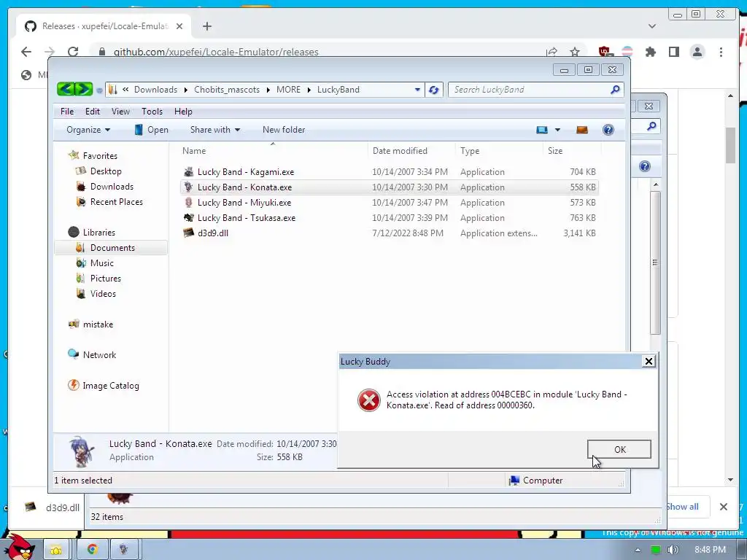Click the Libraries icon in sidebar
This screenshot has height=560, width=747.
point(74,232)
